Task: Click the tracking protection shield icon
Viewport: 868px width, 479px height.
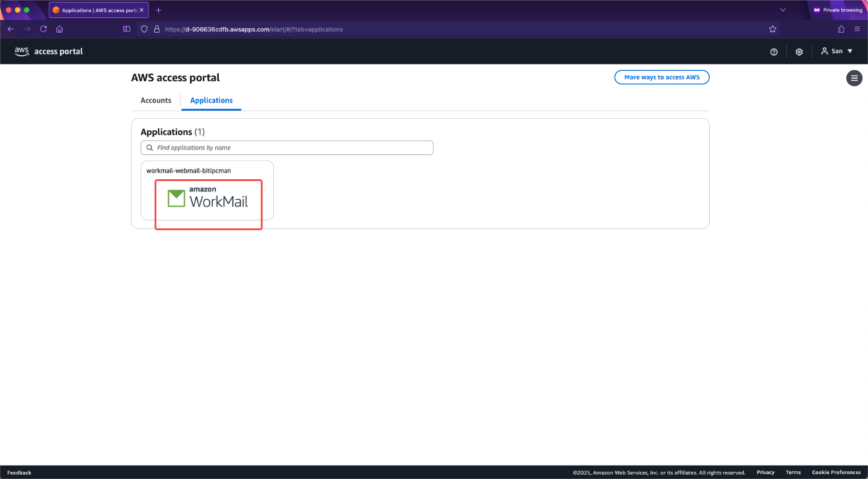Action: pyautogui.click(x=144, y=29)
